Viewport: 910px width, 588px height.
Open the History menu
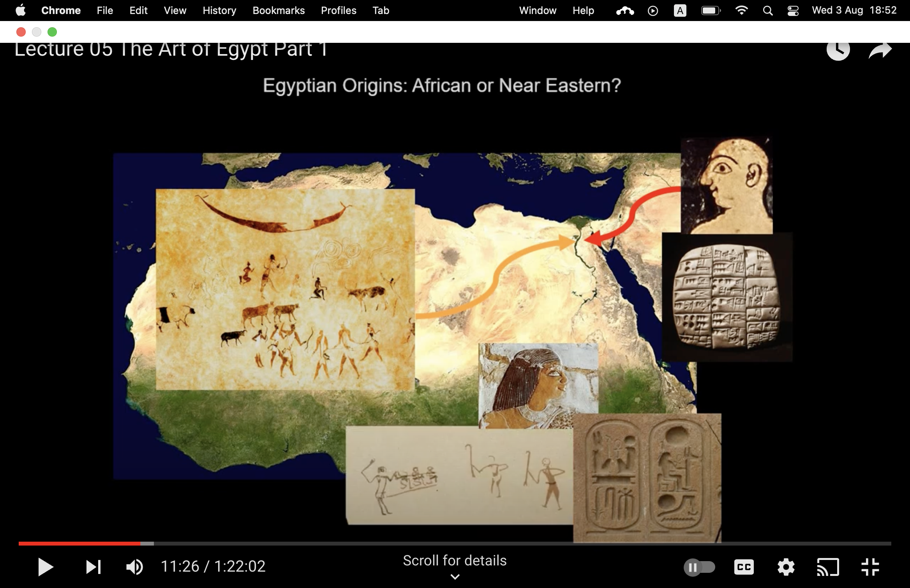219,11
